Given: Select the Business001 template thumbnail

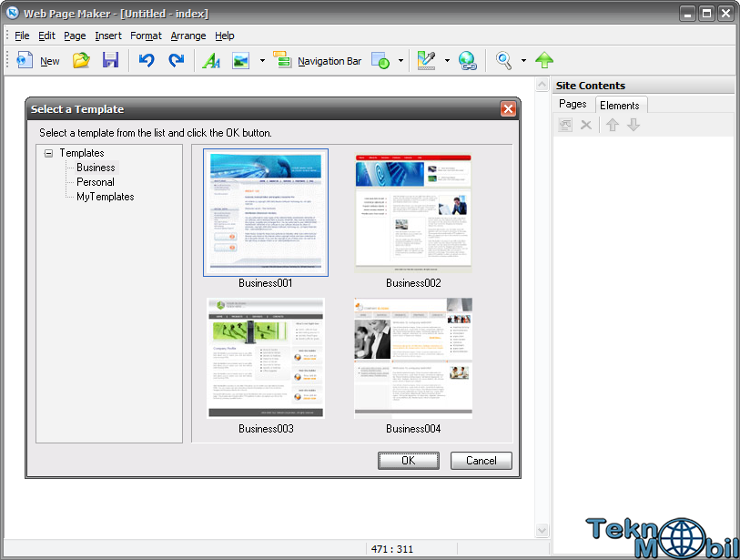Looking at the screenshot, I should [x=266, y=212].
